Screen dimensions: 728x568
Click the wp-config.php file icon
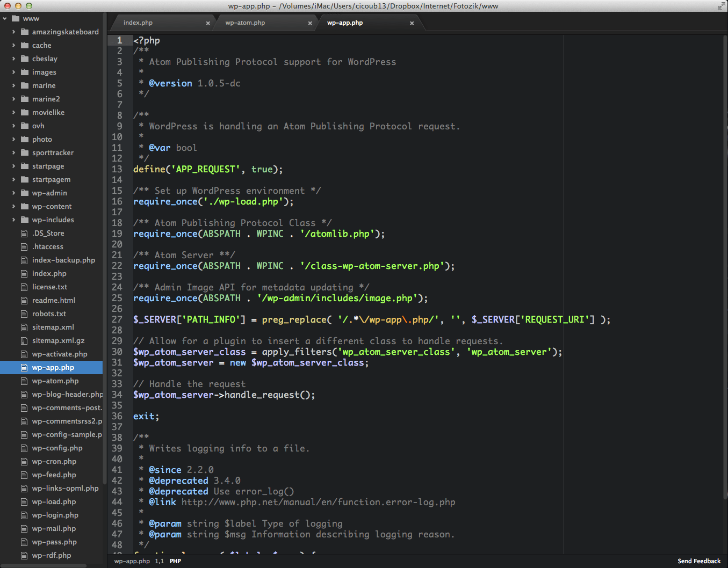(24, 448)
